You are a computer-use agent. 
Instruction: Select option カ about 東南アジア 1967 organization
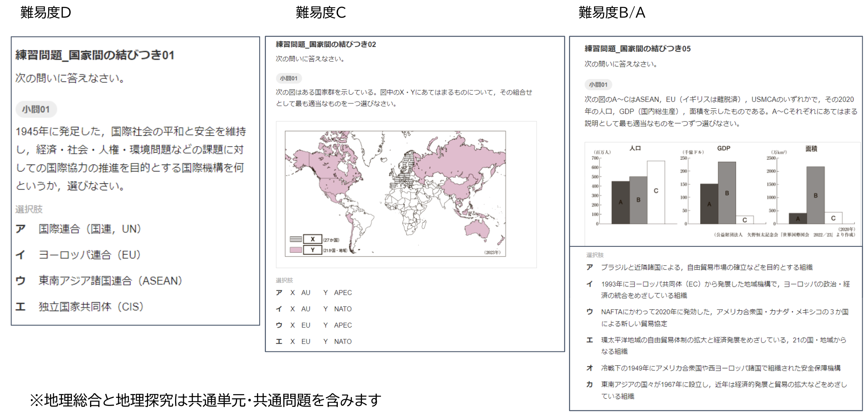723,390
